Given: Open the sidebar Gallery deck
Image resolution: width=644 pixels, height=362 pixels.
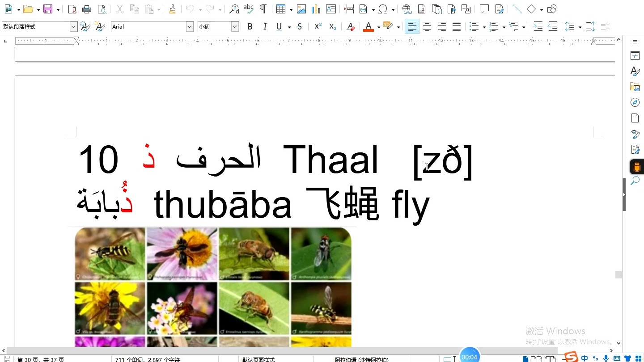Looking at the screenshot, I should coord(635,87).
